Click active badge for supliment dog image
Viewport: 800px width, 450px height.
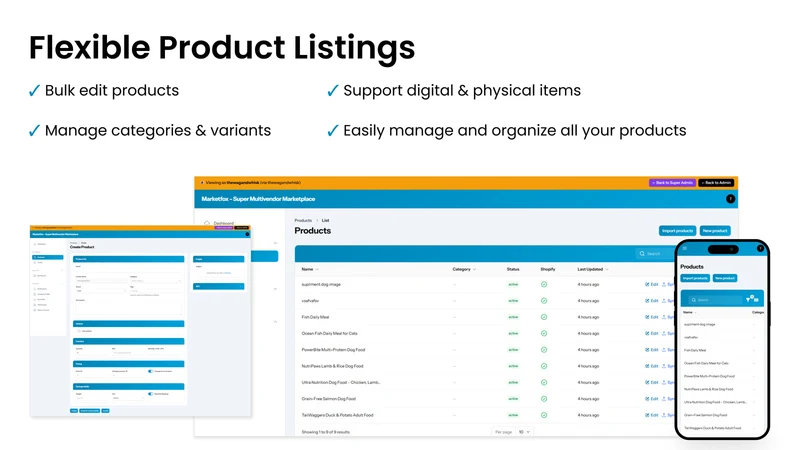click(x=513, y=285)
